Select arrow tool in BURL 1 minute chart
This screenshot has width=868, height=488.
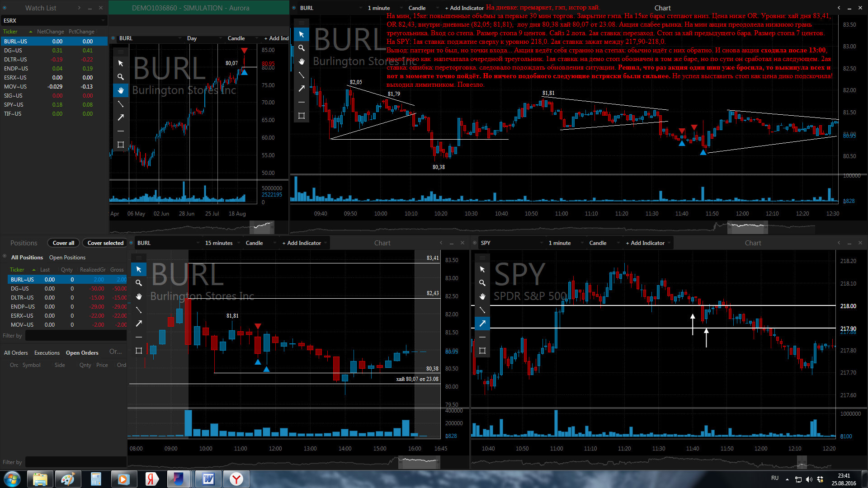coord(302,89)
